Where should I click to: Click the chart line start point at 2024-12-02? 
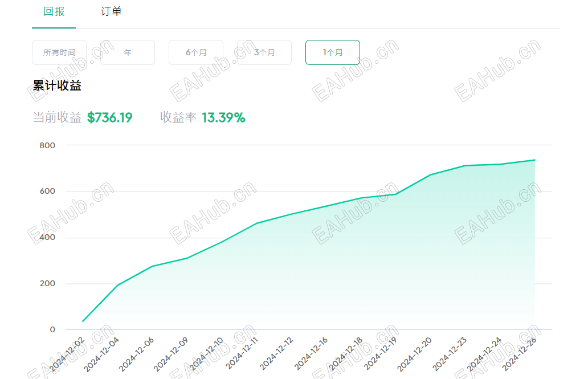[83, 321]
